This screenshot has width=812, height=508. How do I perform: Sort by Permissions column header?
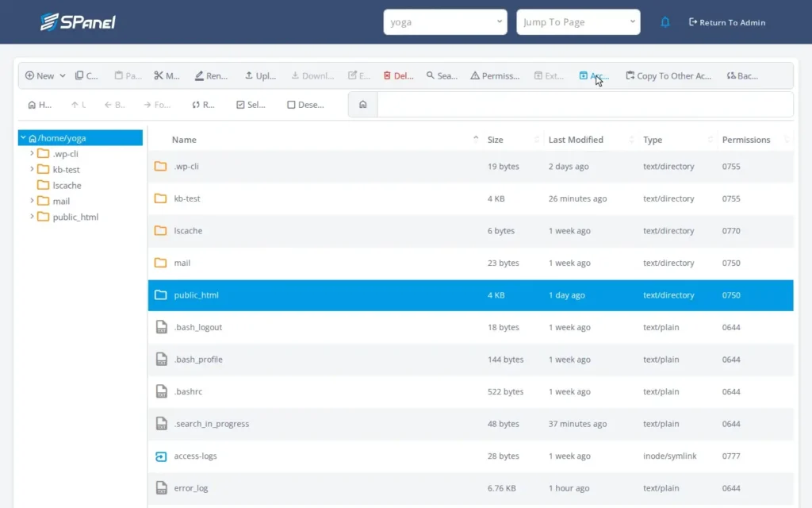tap(746, 140)
